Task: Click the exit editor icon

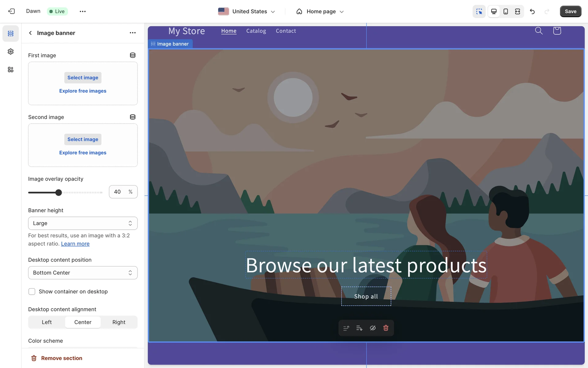Action: coord(11,11)
